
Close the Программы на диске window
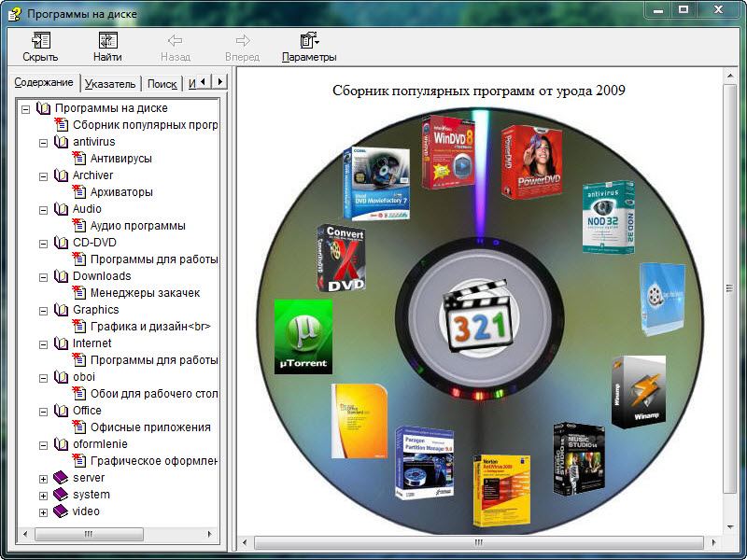pos(718,9)
